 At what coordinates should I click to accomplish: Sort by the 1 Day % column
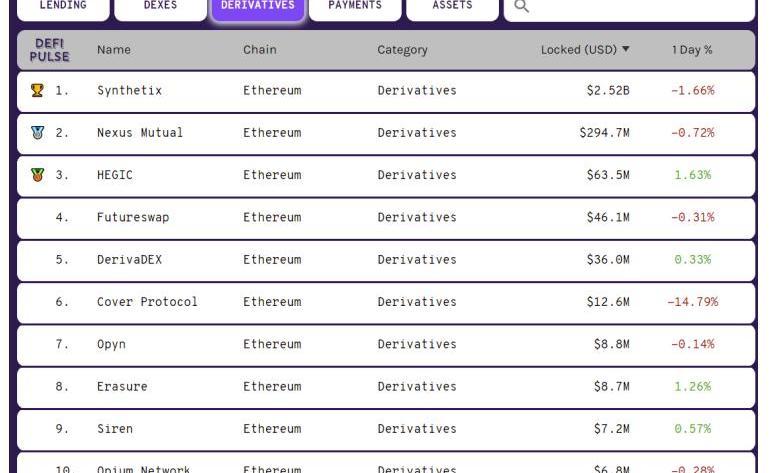pos(692,50)
